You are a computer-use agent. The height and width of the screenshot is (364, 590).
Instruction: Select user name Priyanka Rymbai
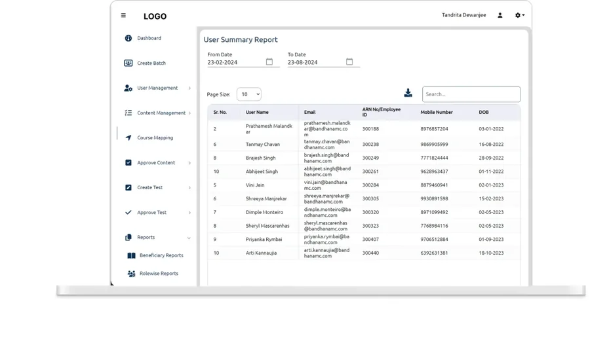[x=264, y=240]
